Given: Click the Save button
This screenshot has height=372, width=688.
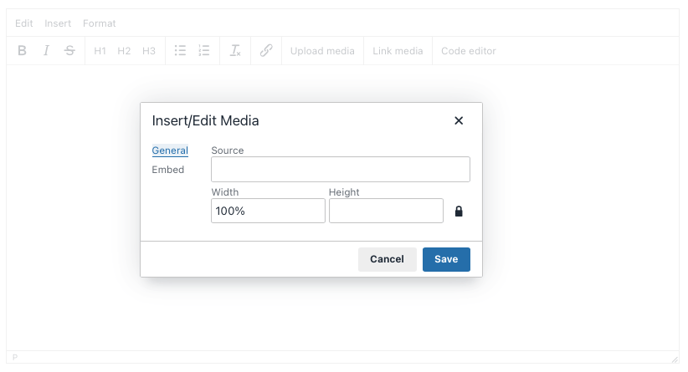Looking at the screenshot, I should click(446, 259).
